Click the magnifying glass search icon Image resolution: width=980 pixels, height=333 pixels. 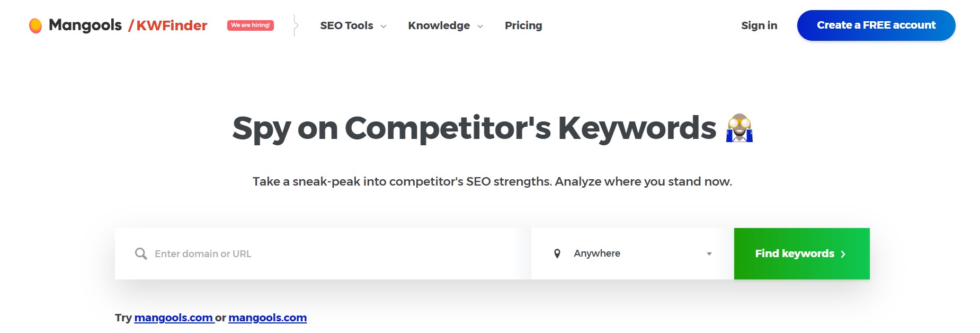point(141,254)
